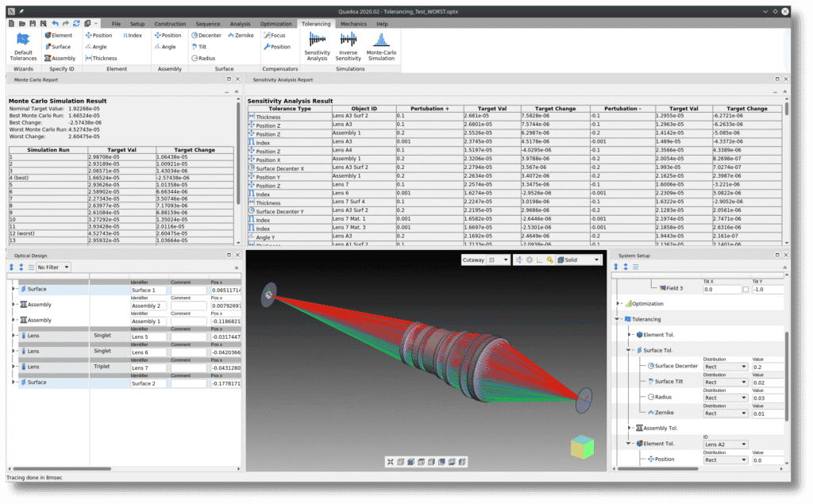Open the No Filter dropdown

pos(53,267)
